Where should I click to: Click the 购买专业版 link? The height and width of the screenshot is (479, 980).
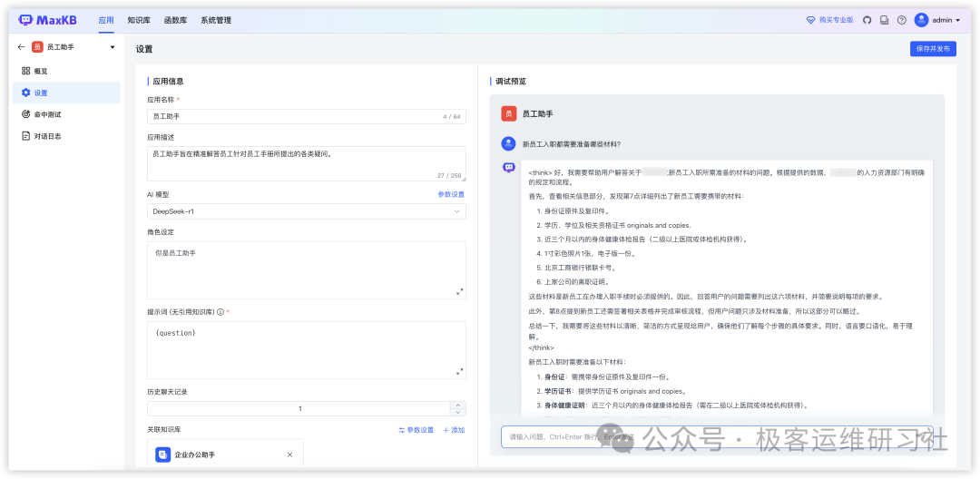pos(836,20)
